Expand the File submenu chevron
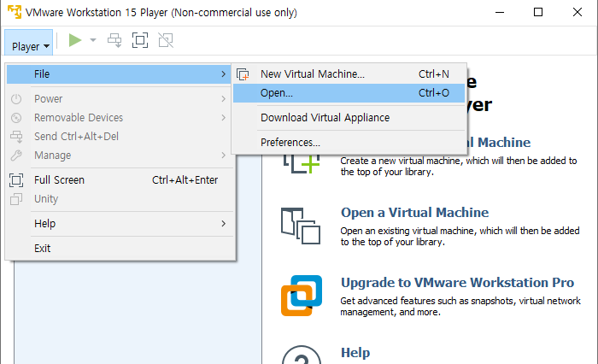Viewport: 598px width, 364px height. [x=224, y=74]
